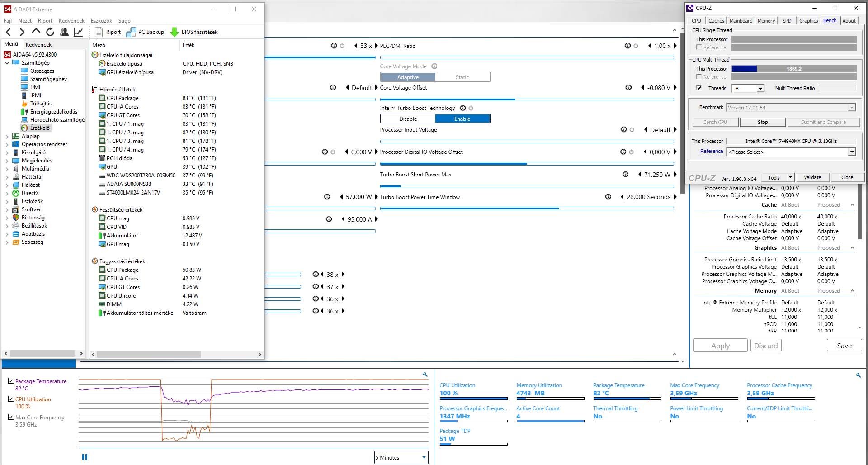Open the Reference processor dropdown
This screenshot has height=465, width=868.
coord(852,152)
